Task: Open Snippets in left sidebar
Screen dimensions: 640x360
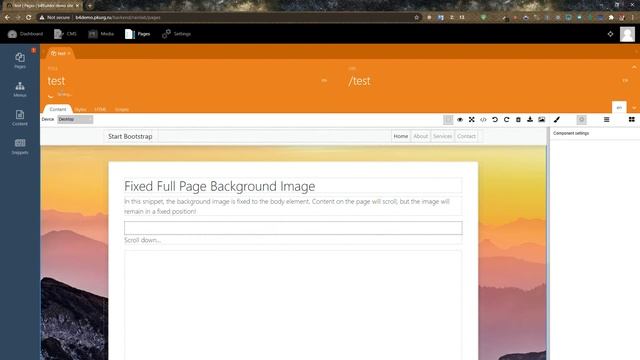Action: coord(20,146)
